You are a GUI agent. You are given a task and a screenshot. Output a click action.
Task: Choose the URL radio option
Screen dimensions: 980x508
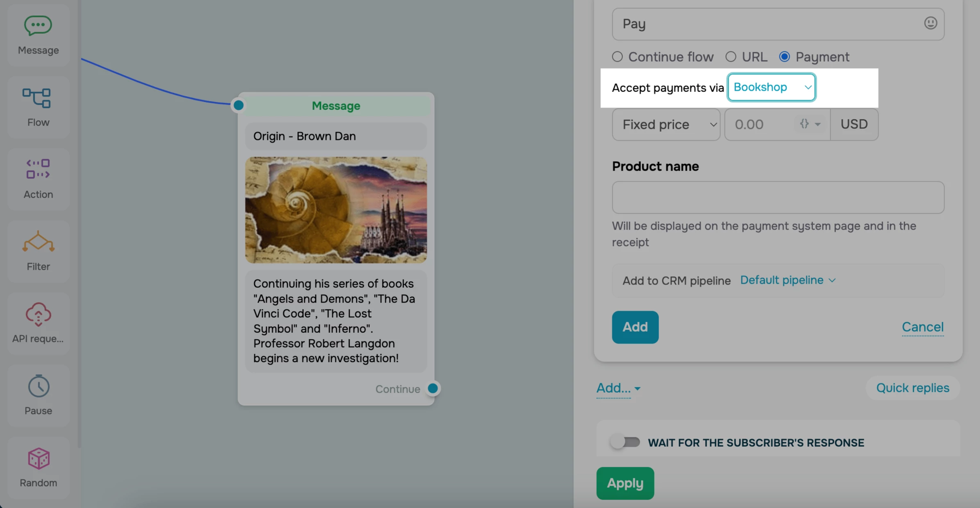(x=731, y=57)
